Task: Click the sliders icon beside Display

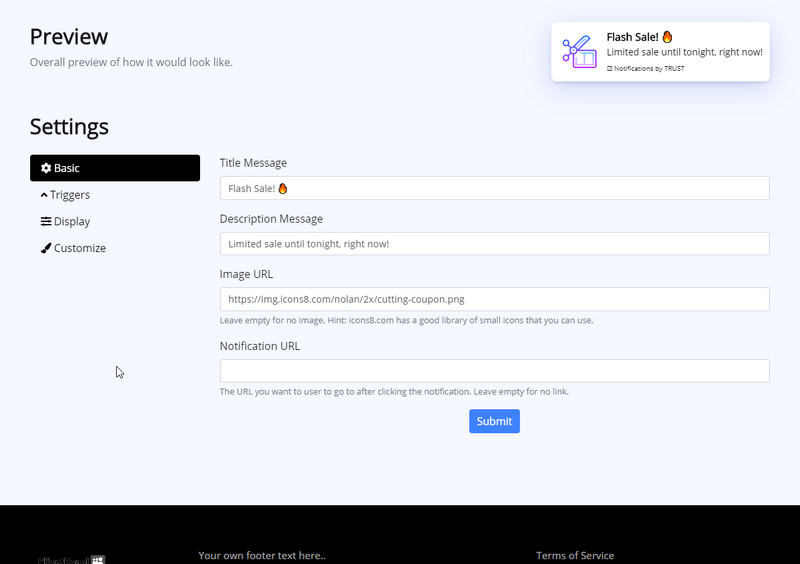Action: (x=46, y=222)
